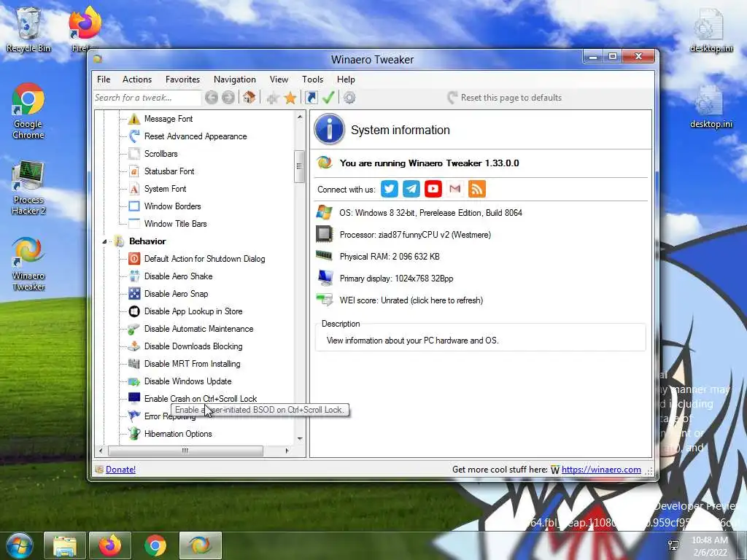This screenshot has width=747, height=560.
Task: Select Window Borders tree item
Action: click(172, 206)
